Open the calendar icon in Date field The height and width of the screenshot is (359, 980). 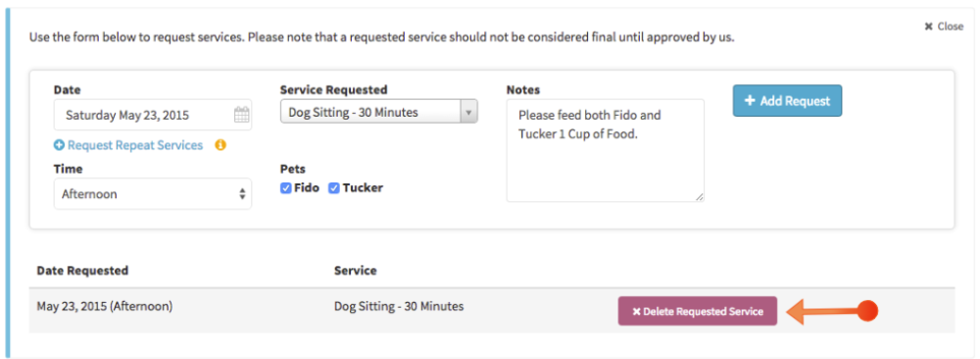(241, 115)
